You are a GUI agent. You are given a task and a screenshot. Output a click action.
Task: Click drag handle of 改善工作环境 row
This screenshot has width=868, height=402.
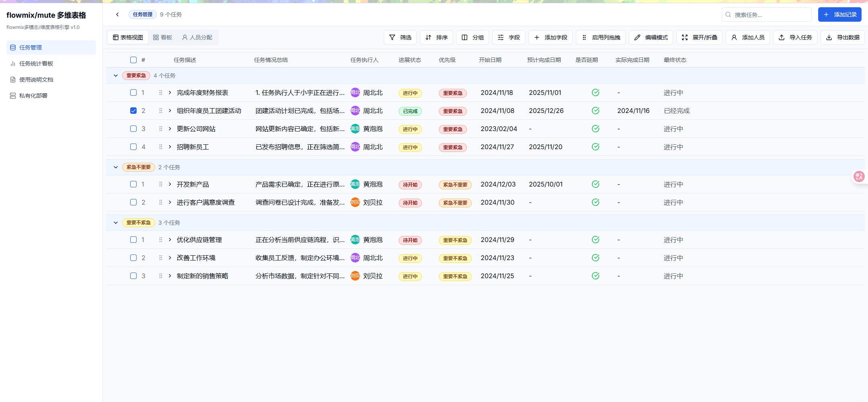[161, 258]
